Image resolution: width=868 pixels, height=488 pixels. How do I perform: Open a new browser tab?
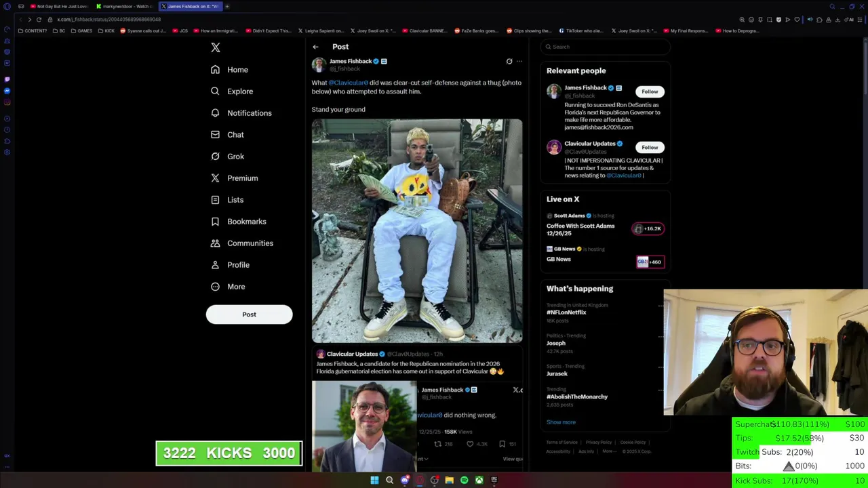[227, 6]
